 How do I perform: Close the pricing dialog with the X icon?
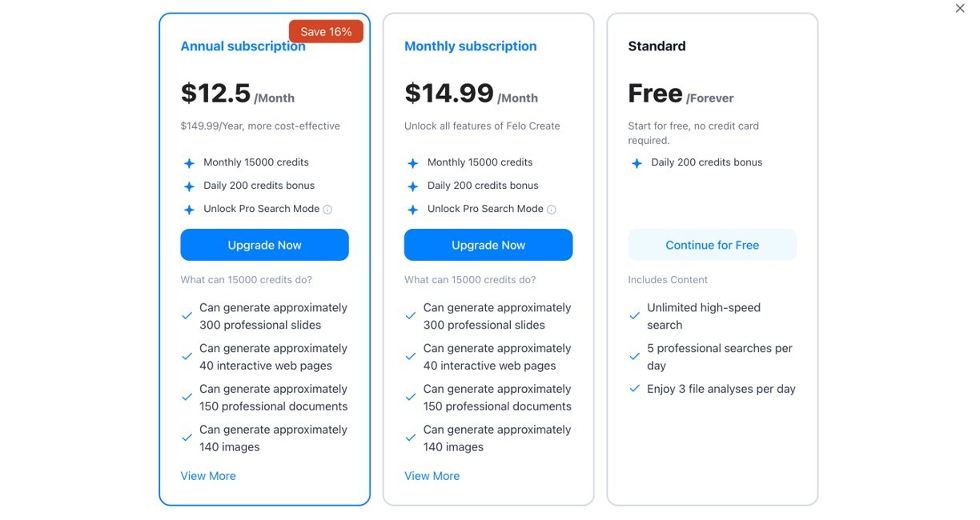960,9
